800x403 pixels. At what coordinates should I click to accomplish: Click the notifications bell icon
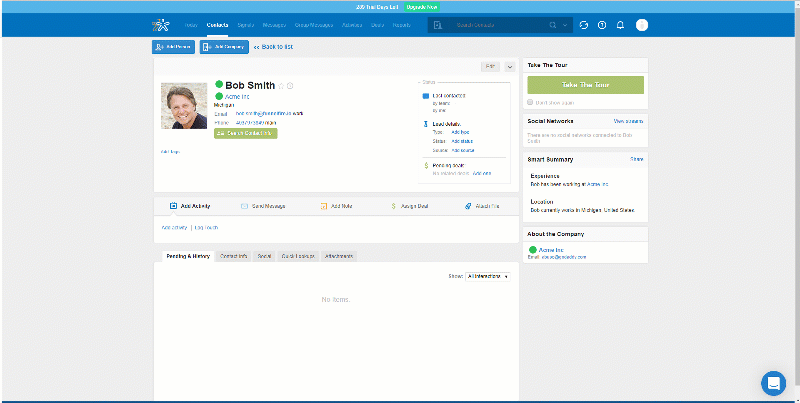click(620, 25)
